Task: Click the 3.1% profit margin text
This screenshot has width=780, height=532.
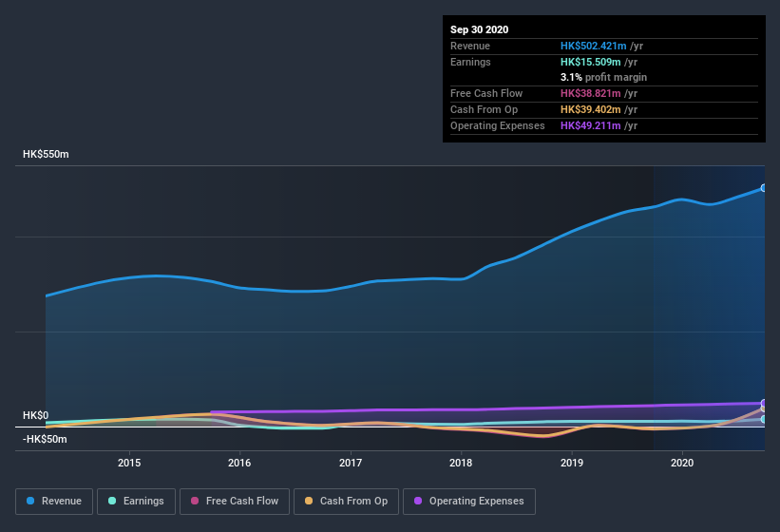Action: [x=604, y=77]
